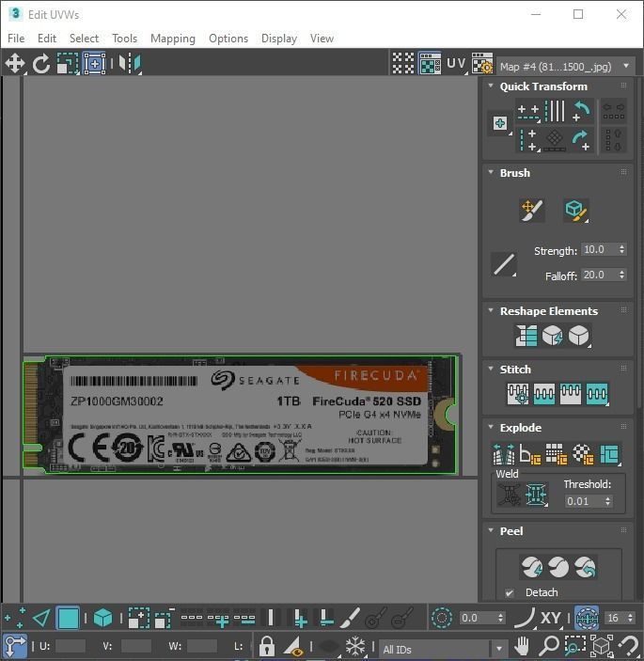
Task: Open the Edit menu
Action: coord(47,39)
